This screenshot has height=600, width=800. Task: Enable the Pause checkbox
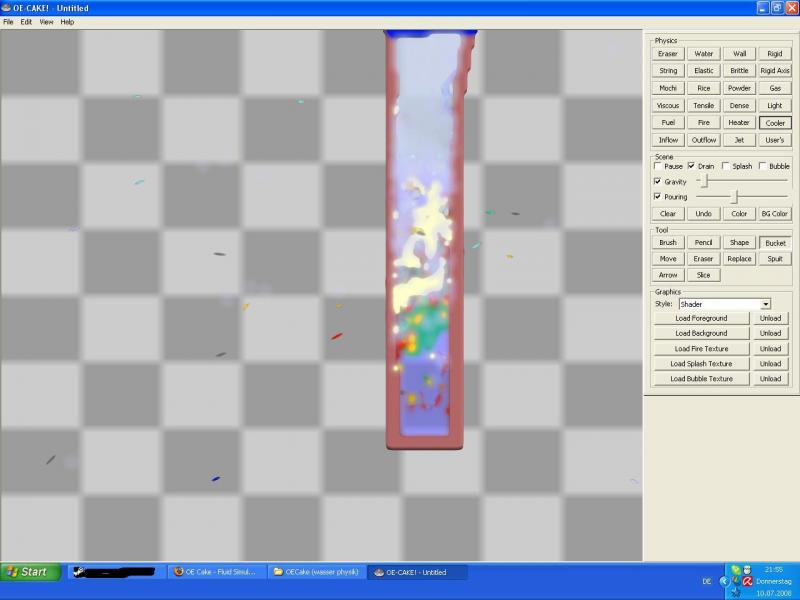point(658,166)
